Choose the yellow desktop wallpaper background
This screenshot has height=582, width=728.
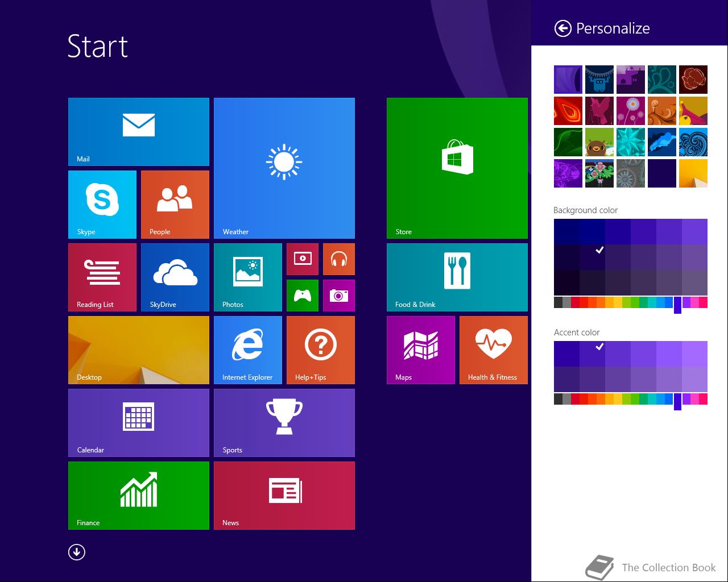point(693,173)
